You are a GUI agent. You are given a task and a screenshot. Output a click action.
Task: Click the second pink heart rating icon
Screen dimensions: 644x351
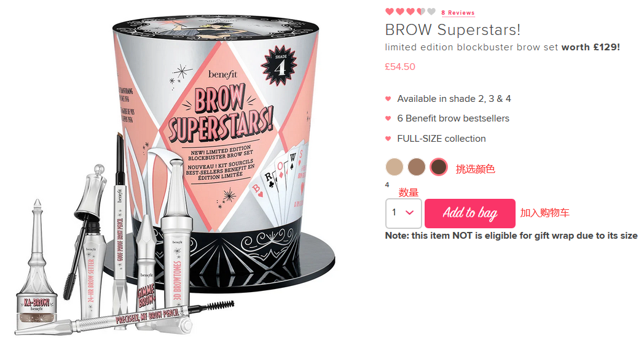click(x=399, y=12)
